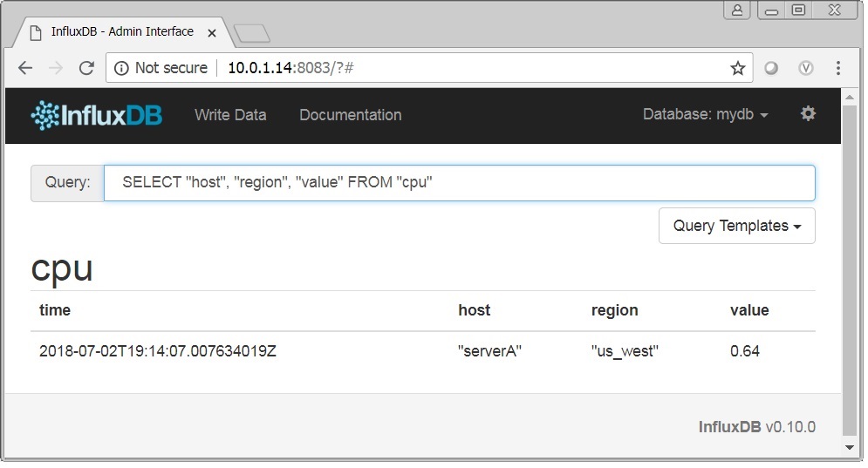Reload the page with refresh icon
Viewport: 868px width, 468px height.
click(86, 68)
